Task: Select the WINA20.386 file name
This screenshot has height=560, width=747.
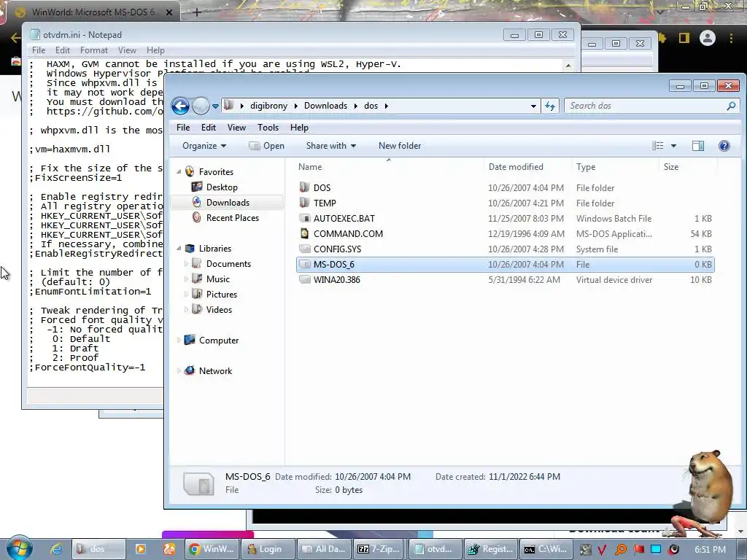Action: (x=337, y=279)
